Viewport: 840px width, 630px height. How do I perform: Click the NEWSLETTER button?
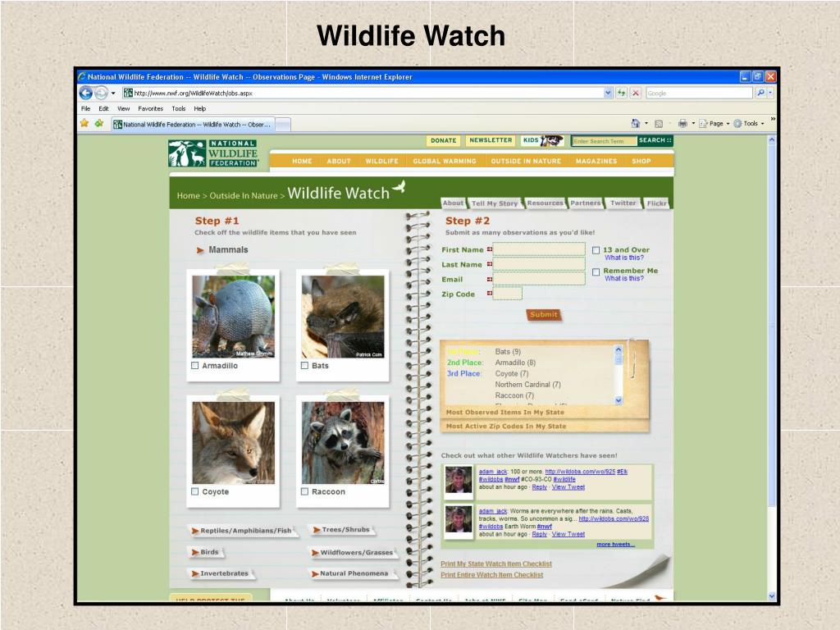491,140
